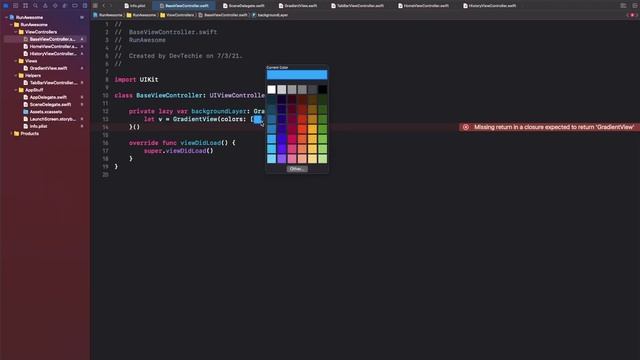Open the Source Control navigator icon

pos(16,6)
